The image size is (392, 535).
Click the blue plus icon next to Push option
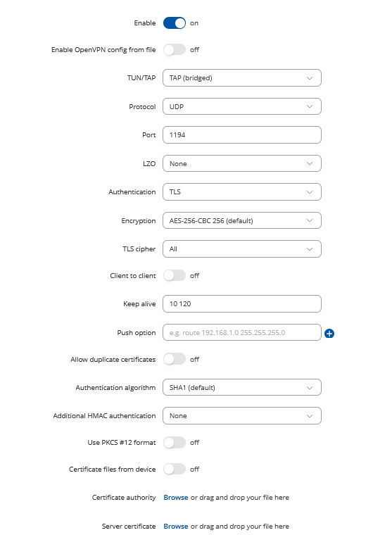pyautogui.click(x=329, y=334)
